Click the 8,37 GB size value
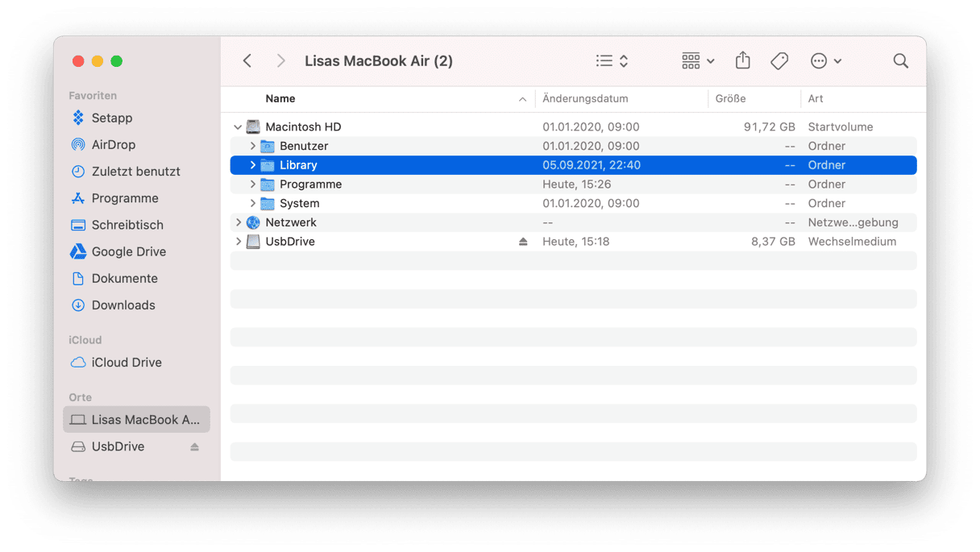 pos(773,242)
